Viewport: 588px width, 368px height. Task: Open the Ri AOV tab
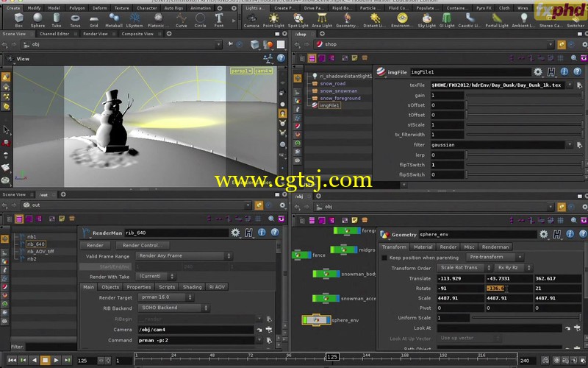point(217,287)
